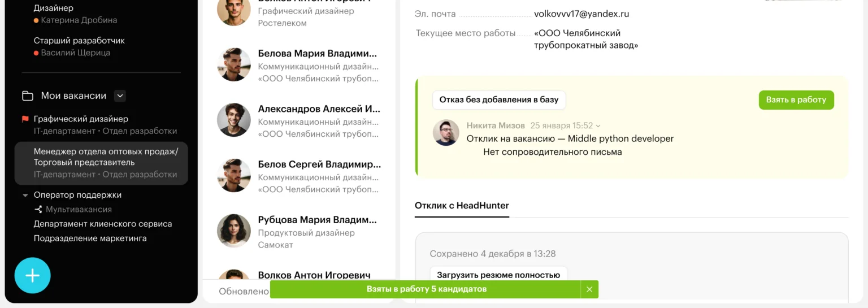Image resolution: width=868 pixels, height=308 pixels.
Task: Open Рубцова Мария's candidate photo
Action: (233, 231)
